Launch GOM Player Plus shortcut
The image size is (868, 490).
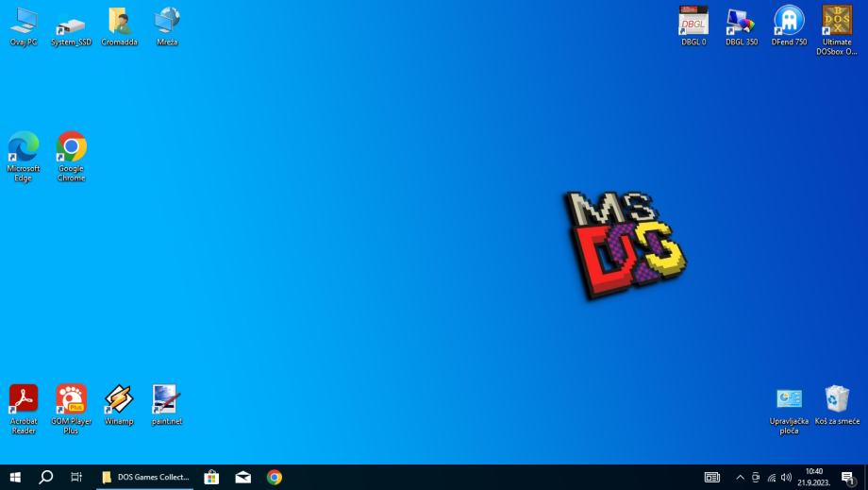[71, 409]
